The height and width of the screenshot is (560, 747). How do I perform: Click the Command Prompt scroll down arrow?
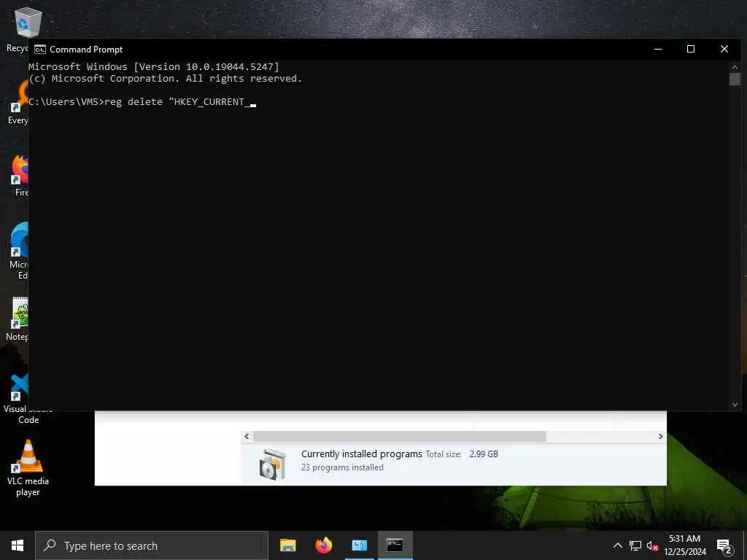(x=735, y=405)
